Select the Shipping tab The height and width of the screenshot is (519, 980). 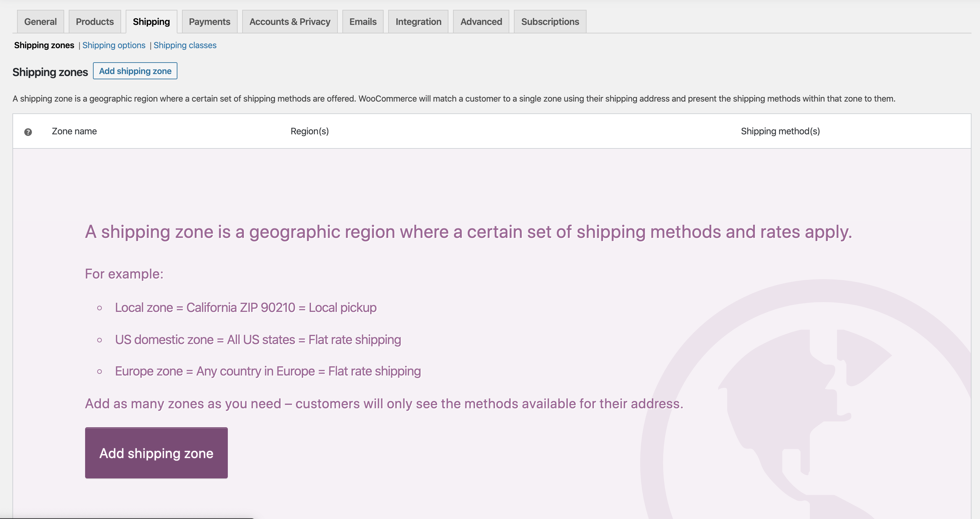tap(151, 22)
